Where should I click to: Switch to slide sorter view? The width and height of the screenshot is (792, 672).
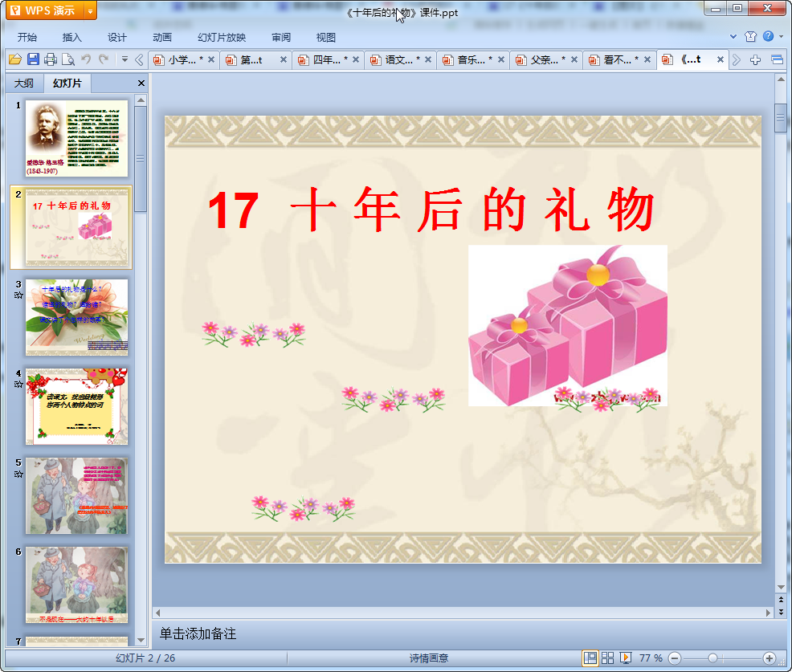pyautogui.click(x=608, y=658)
